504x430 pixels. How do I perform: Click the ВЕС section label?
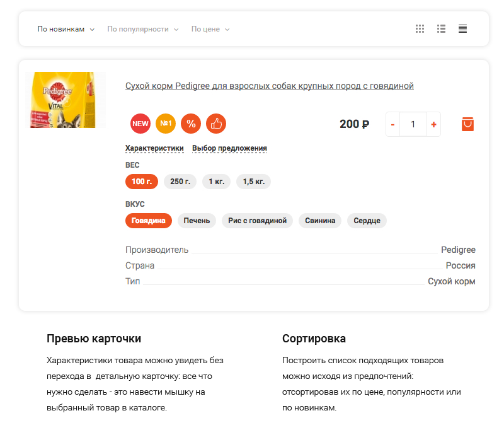point(132,165)
